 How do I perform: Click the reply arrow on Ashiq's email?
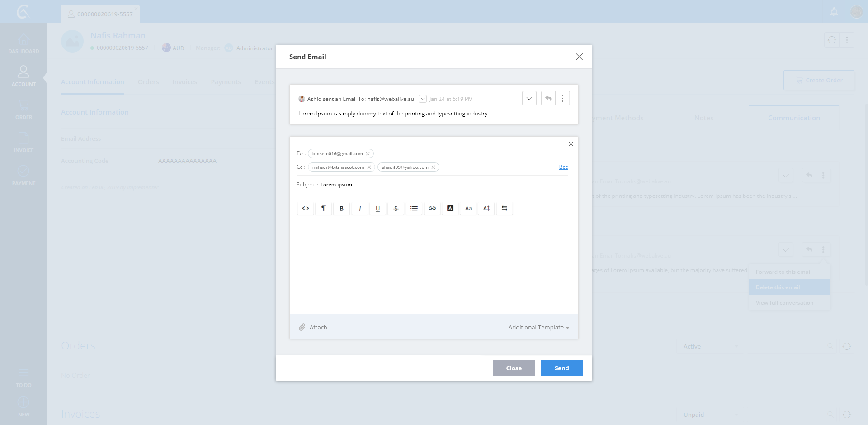click(x=548, y=98)
